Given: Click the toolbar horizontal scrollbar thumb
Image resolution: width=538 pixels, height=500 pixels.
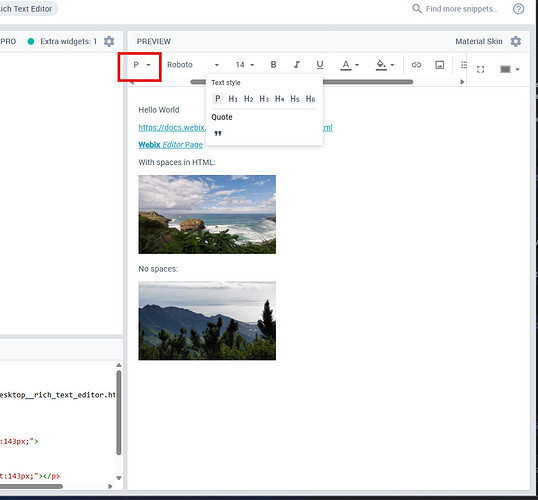Looking at the screenshot, I should click(367, 82).
